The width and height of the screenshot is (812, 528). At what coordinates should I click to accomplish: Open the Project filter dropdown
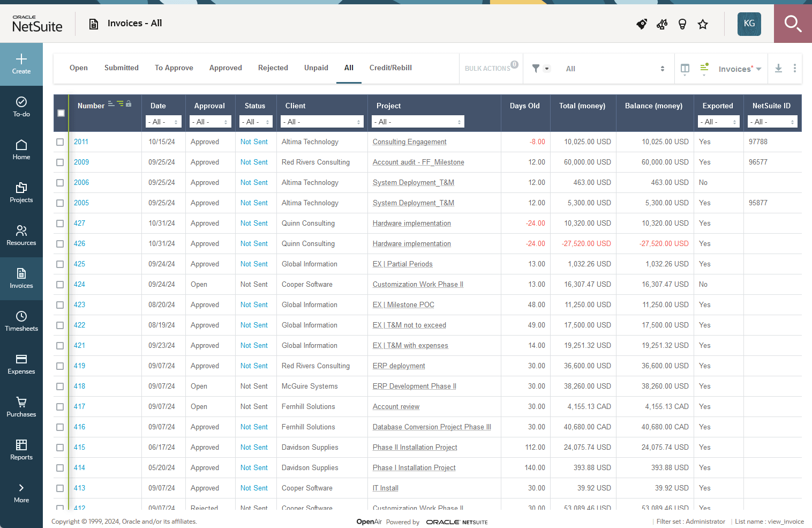(x=418, y=122)
